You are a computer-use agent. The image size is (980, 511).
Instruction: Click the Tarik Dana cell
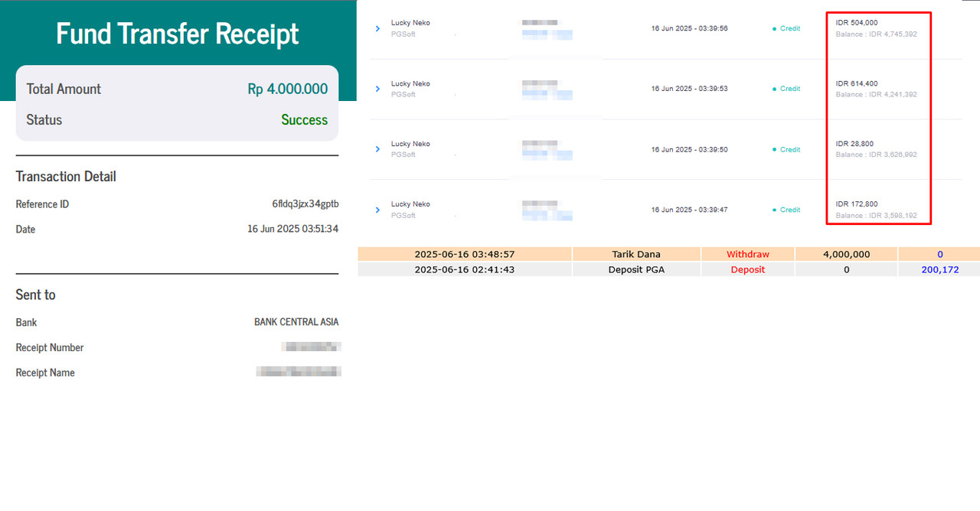pyautogui.click(x=636, y=254)
